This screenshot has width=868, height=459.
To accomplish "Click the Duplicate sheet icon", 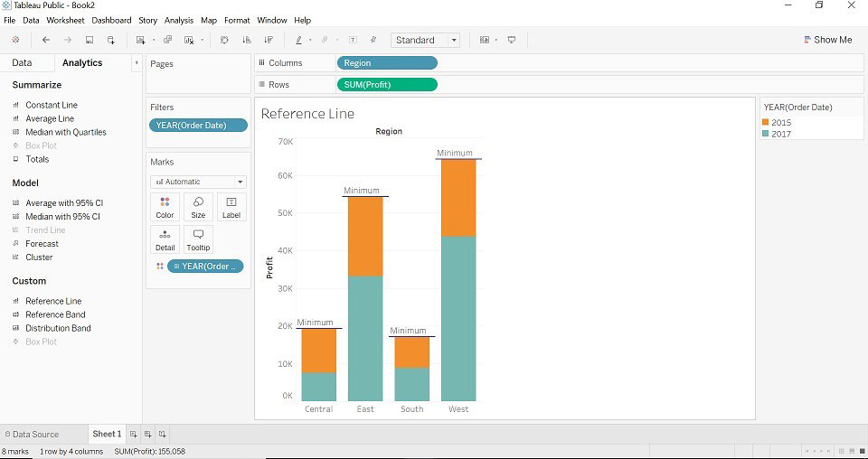I will pos(168,40).
